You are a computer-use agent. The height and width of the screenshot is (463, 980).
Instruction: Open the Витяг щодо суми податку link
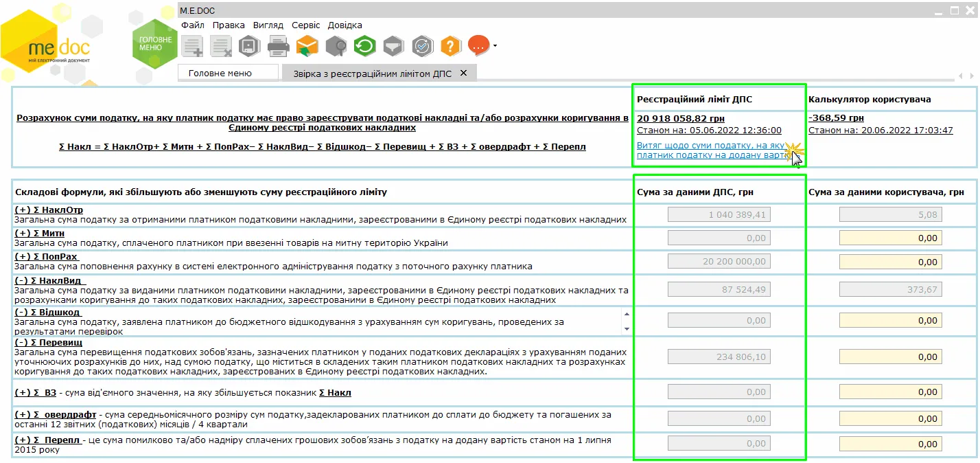[x=714, y=150]
